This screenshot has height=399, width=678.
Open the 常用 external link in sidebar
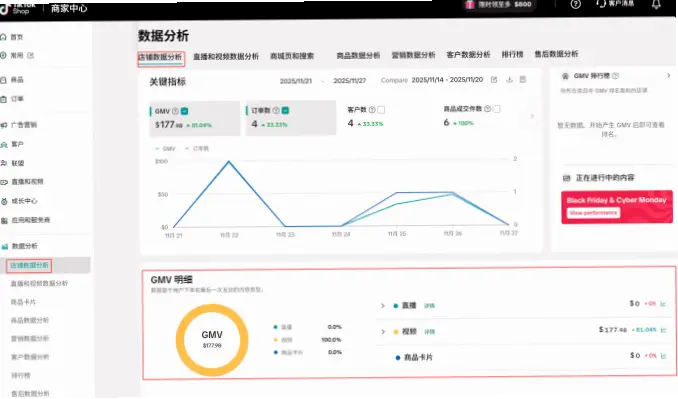30,56
